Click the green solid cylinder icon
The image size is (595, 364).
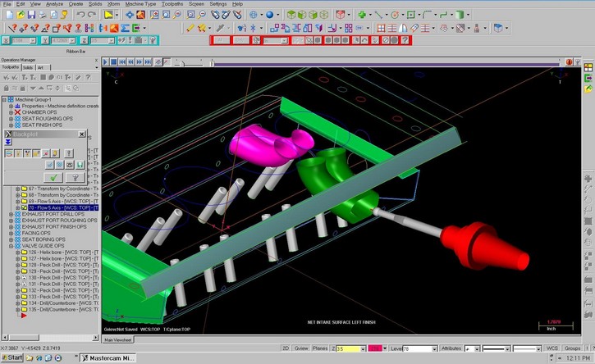(x=460, y=15)
